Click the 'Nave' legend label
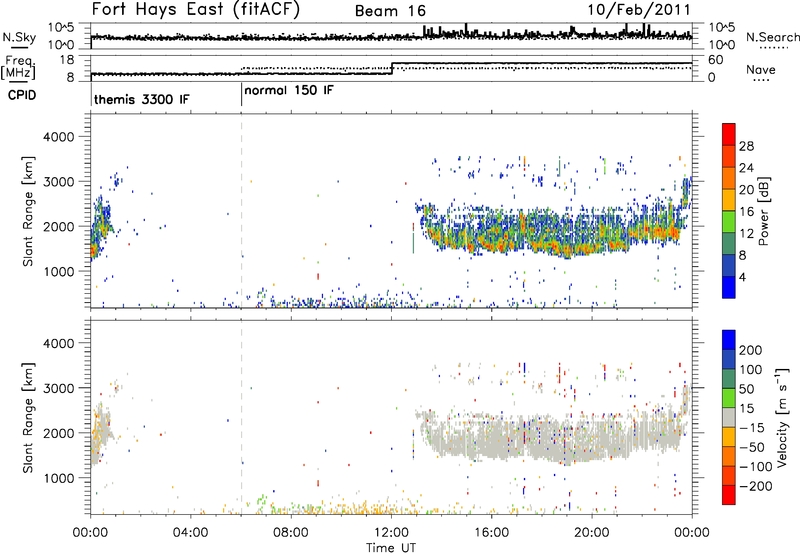This screenshot has height=554, width=800. point(760,69)
